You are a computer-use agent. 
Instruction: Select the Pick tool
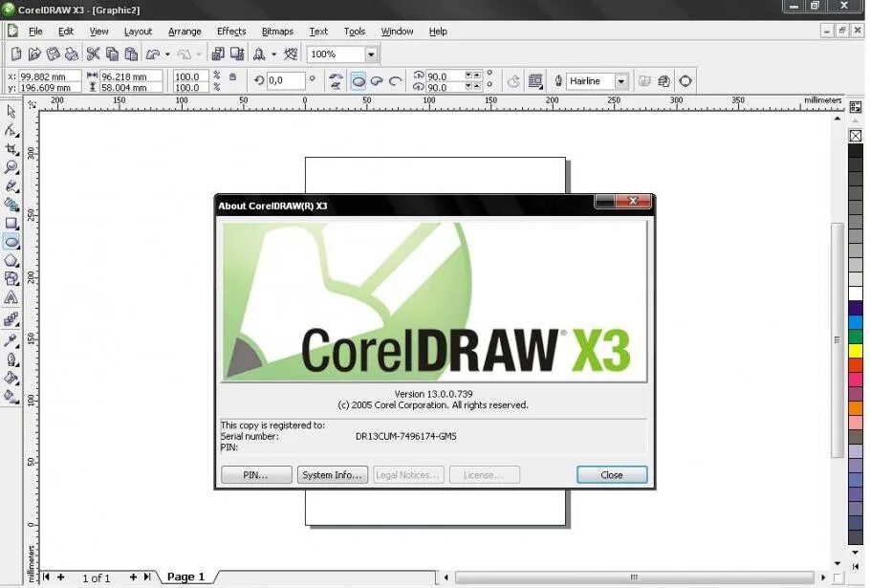click(x=11, y=112)
